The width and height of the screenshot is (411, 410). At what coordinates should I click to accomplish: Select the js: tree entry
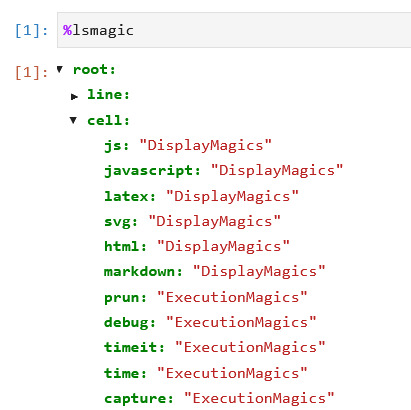point(188,146)
